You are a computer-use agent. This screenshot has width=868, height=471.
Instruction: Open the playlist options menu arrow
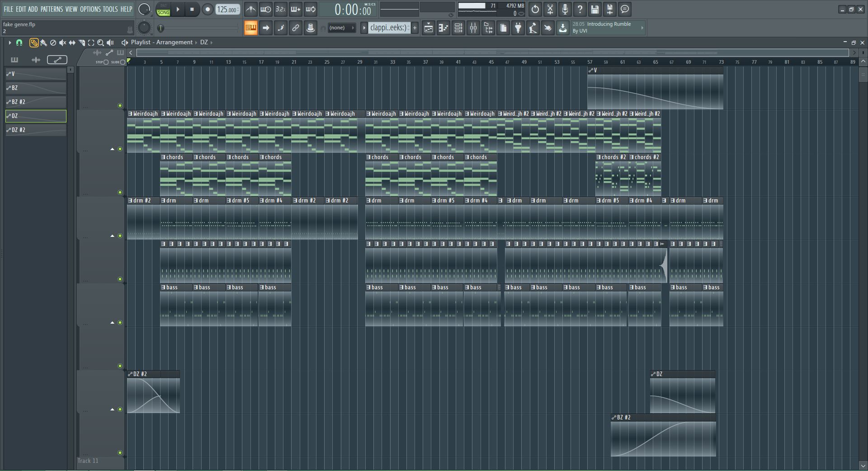[9, 42]
